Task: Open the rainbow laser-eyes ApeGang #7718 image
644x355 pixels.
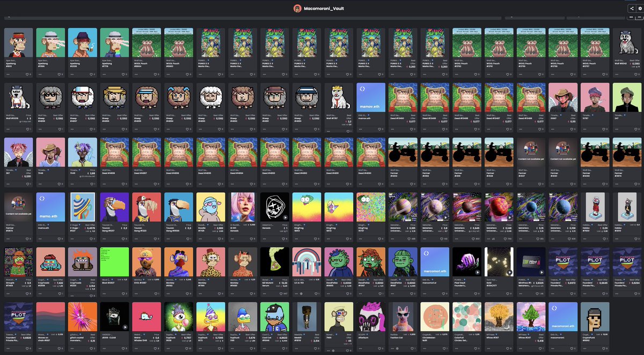Action: click(115, 42)
